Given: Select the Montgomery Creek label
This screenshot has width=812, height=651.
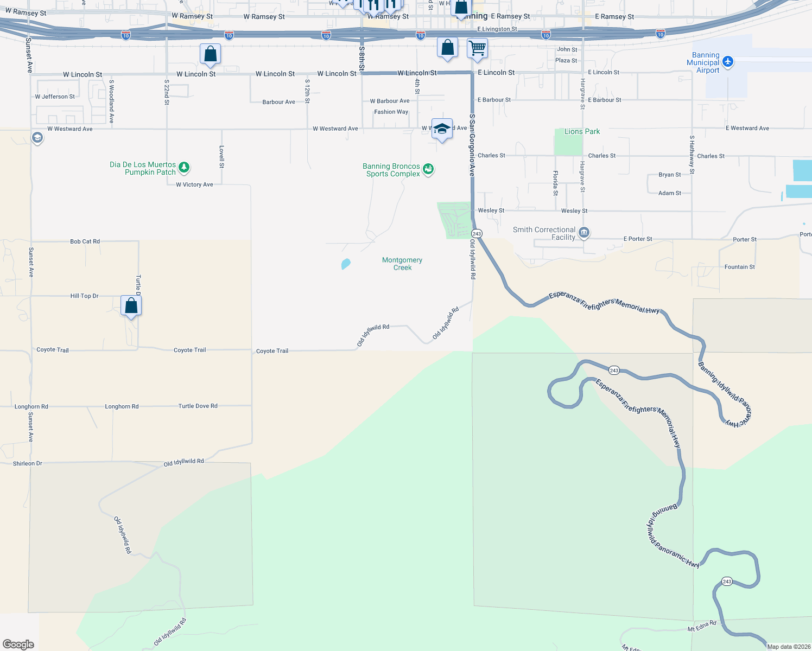Looking at the screenshot, I should (x=402, y=264).
